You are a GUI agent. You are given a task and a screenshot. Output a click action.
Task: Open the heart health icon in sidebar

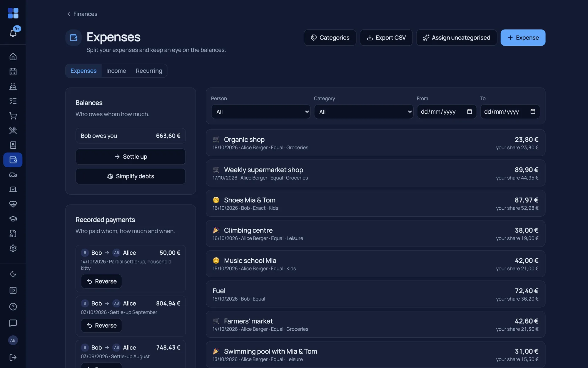coord(13,204)
